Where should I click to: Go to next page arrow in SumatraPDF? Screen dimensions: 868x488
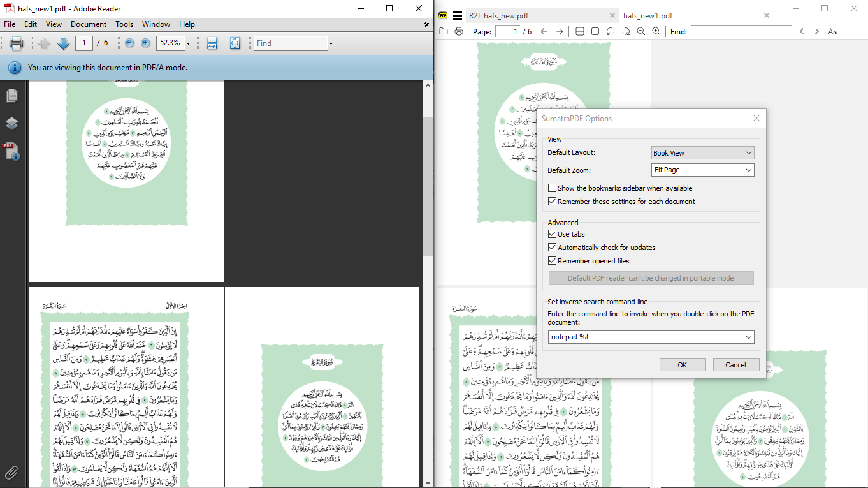click(560, 31)
